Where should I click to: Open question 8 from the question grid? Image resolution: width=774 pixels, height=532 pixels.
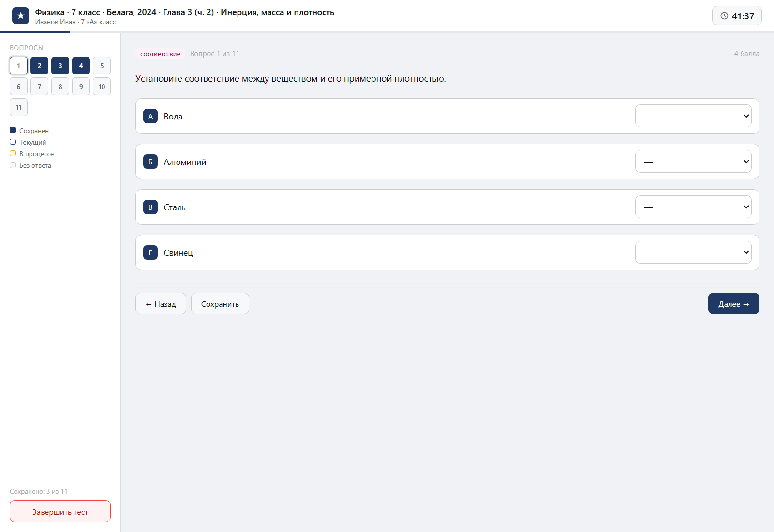click(x=60, y=87)
